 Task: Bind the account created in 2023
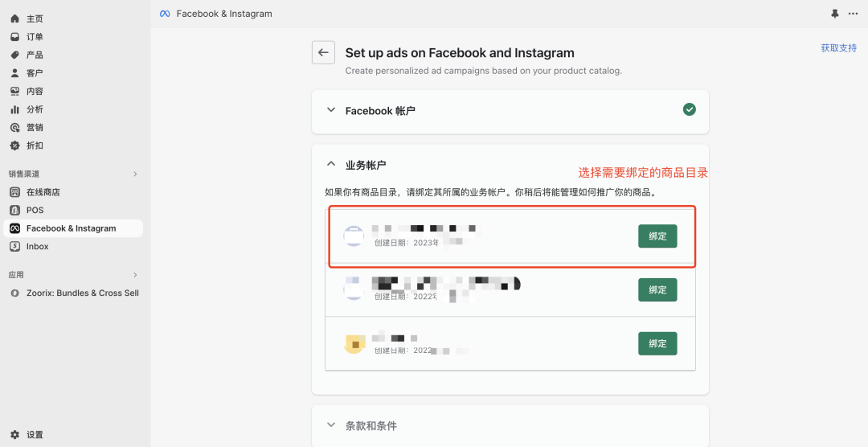(657, 236)
